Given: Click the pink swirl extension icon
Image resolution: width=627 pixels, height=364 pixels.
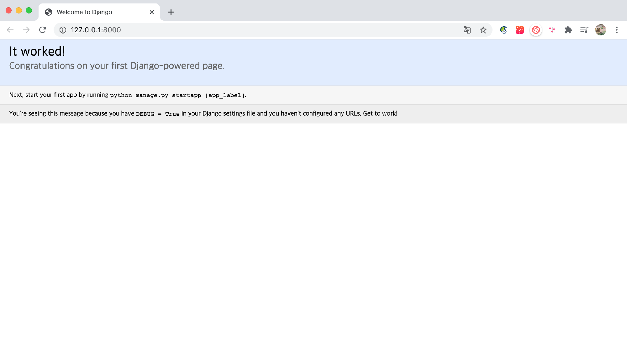Looking at the screenshot, I should (x=536, y=30).
